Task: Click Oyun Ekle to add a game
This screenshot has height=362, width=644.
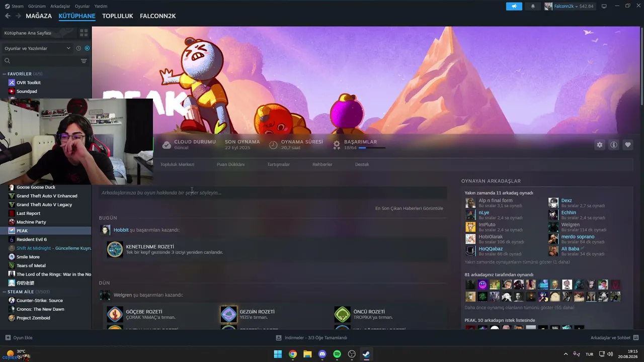Action: click(19, 338)
